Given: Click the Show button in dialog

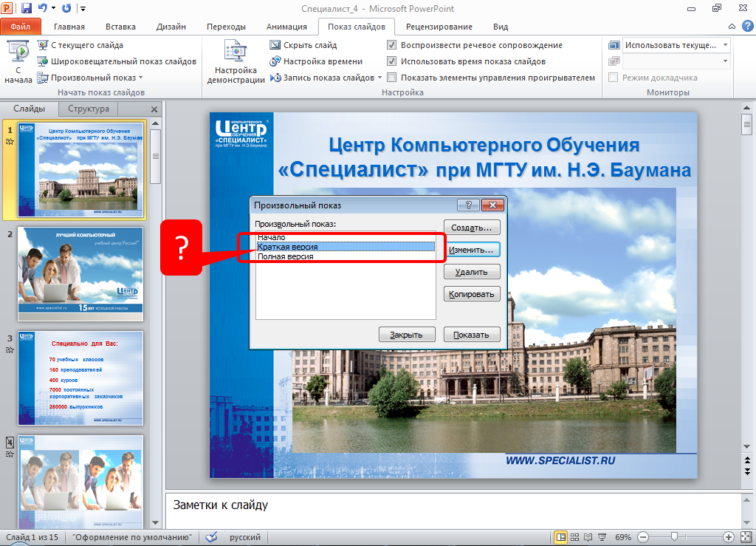Looking at the screenshot, I should pyautogui.click(x=472, y=334).
